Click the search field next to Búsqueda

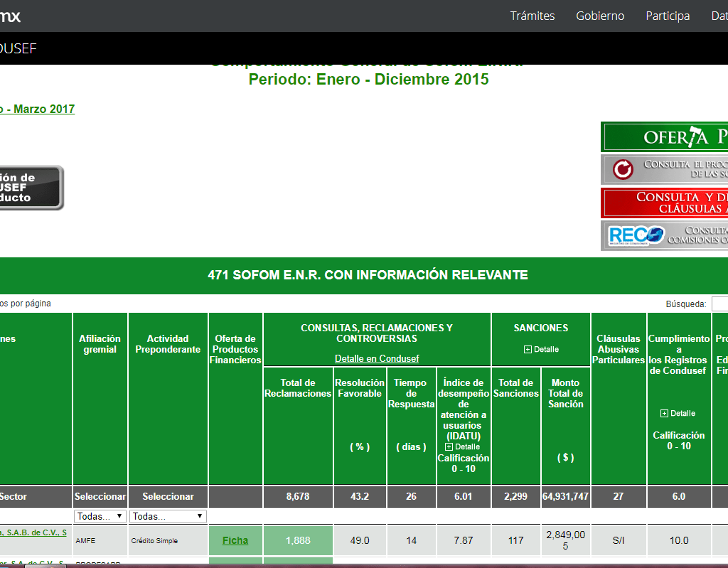click(719, 304)
